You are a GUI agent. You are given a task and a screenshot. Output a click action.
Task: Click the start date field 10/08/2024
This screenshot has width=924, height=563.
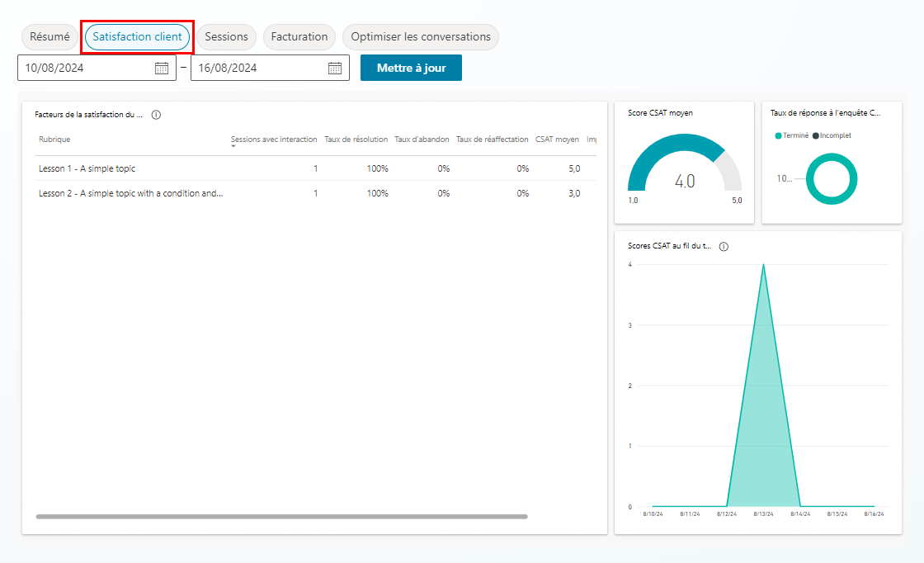(97, 68)
